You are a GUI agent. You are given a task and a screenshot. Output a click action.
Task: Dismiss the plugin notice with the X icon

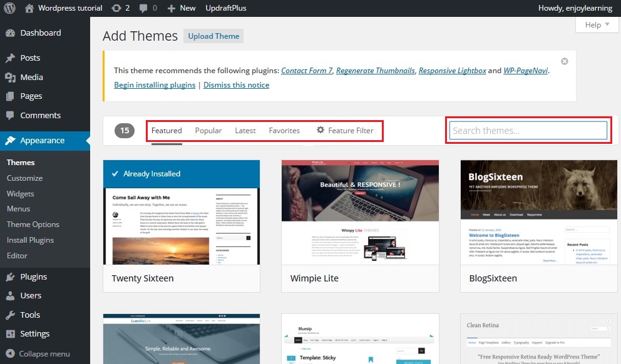click(565, 61)
